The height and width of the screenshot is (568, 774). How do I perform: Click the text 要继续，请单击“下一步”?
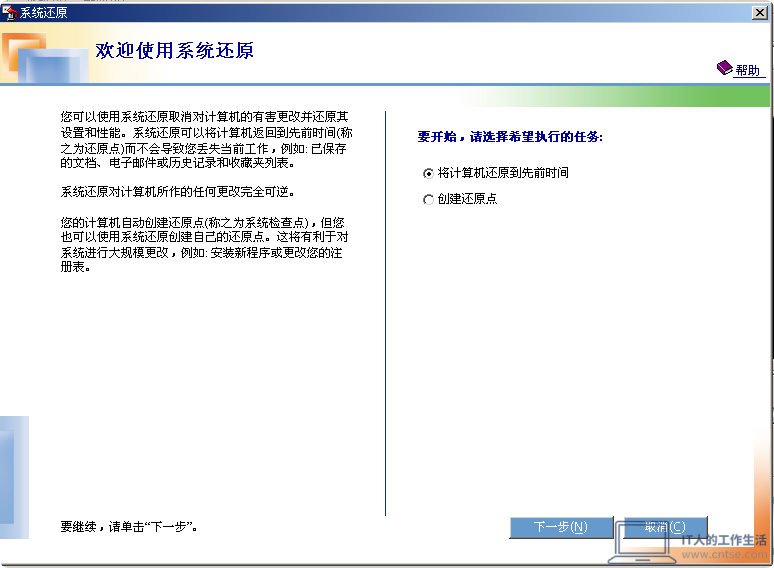coord(129,527)
